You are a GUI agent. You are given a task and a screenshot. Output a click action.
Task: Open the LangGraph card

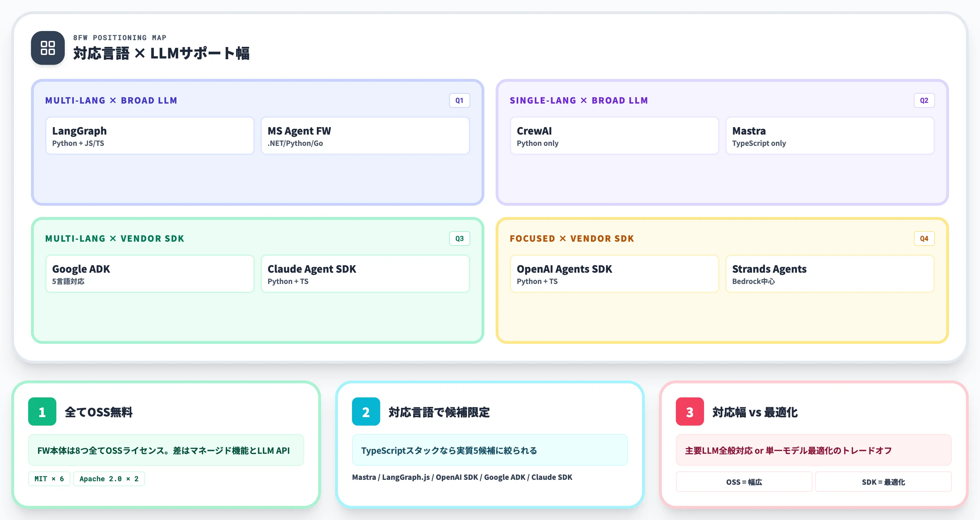(x=150, y=136)
